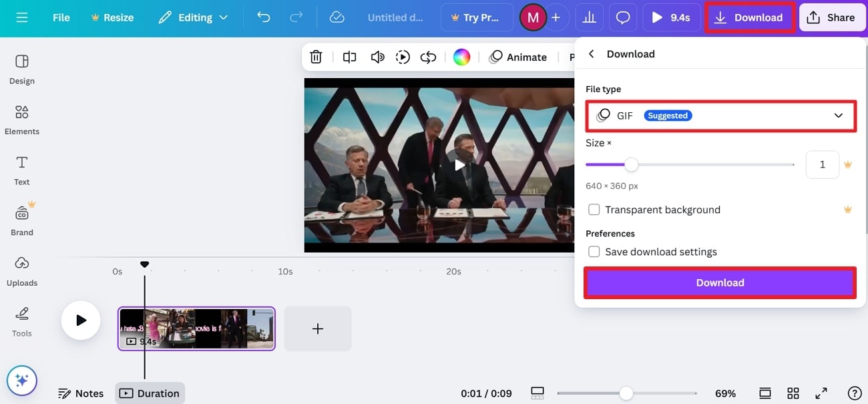Open the analytics bar chart icon
This screenshot has height=404, width=868.
590,17
